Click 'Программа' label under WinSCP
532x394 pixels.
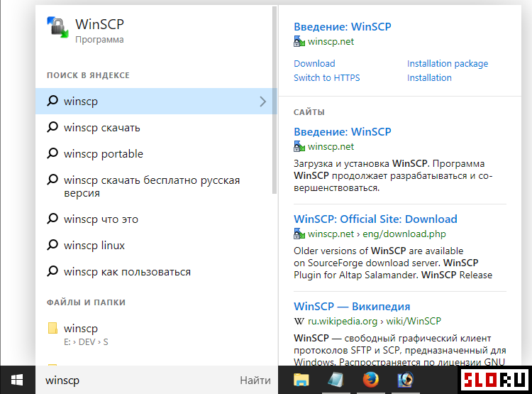tap(99, 40)
